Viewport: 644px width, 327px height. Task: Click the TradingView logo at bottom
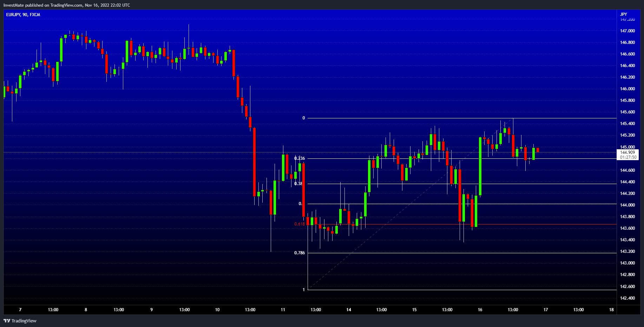20,321
